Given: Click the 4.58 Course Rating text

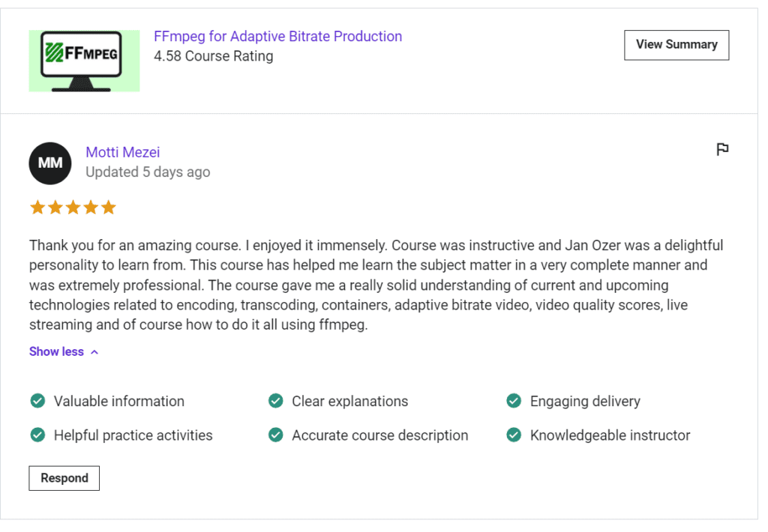Looking at the screenshot, I should tap(214, 56).
